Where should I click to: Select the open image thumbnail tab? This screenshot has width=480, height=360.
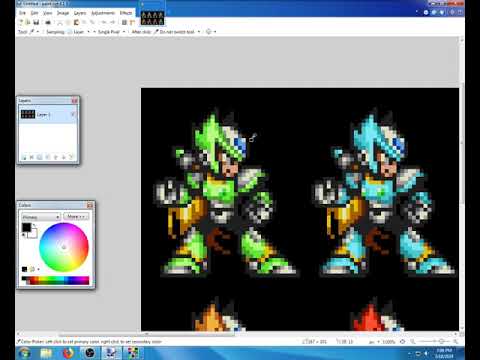coord(152,18)
